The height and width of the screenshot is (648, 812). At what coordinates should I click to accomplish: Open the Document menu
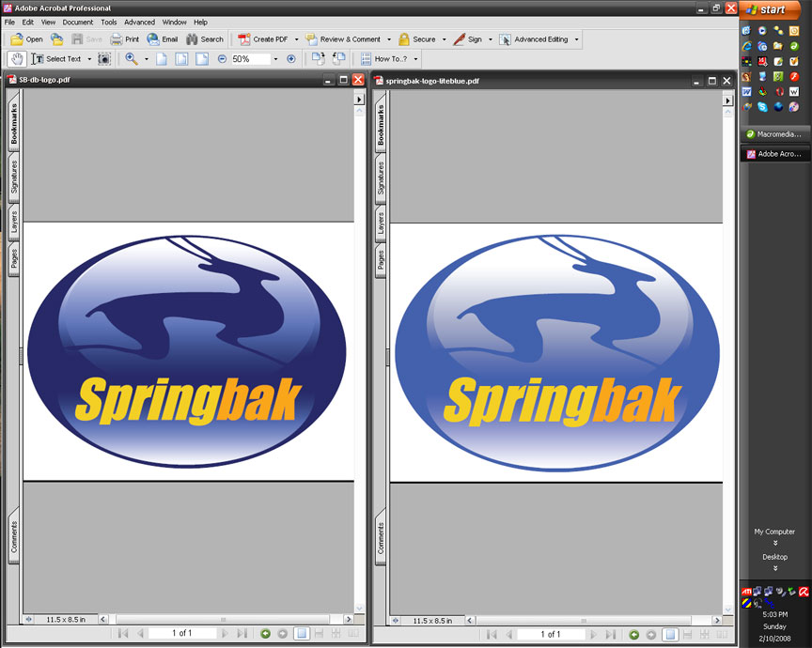(78, 22)
